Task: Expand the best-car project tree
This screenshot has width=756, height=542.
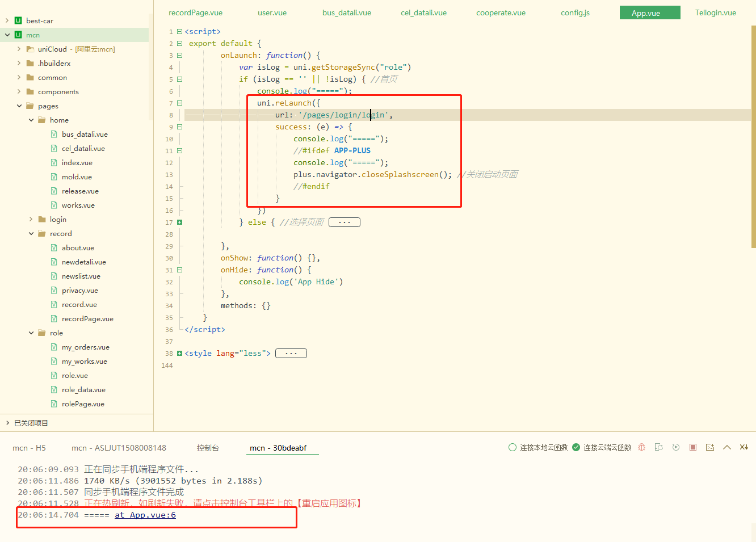Action: [7, 21]
